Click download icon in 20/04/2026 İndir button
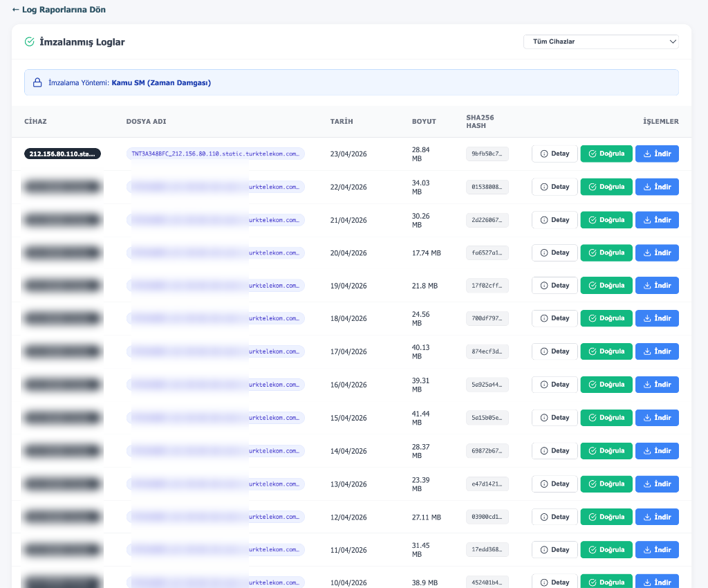The width and height of the screenshot is (708, 588). (x=647, y=253)
